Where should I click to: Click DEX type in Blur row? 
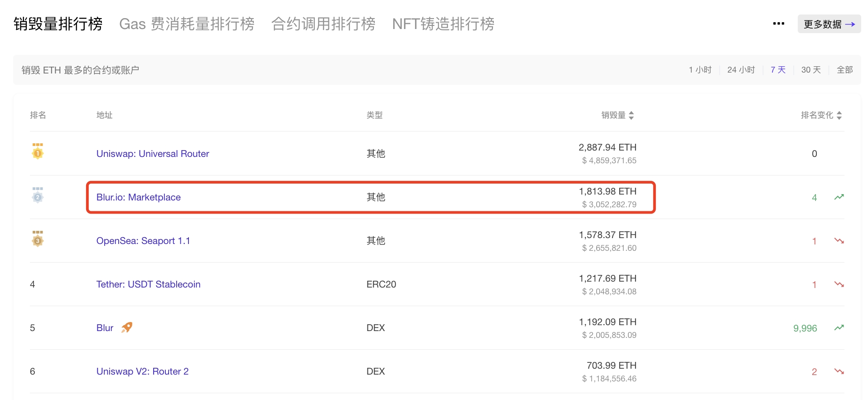click(376, 328)
